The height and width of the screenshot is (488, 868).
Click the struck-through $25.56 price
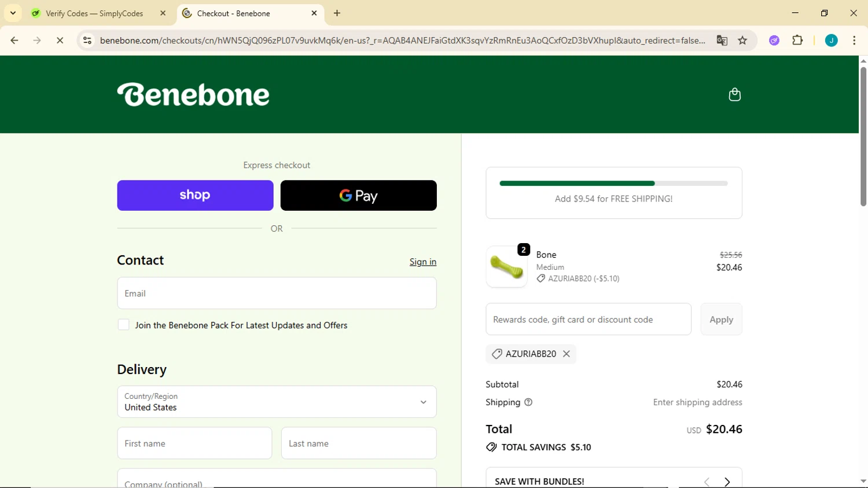[731, 255]
